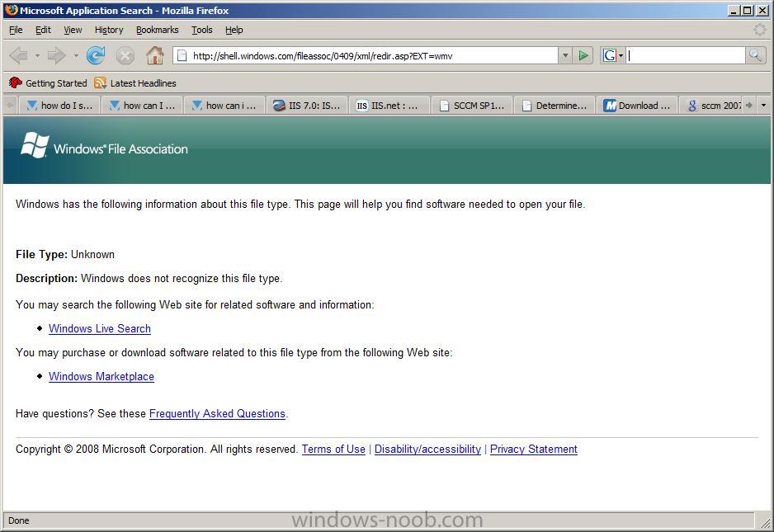The image size is (774, 532).
Task: Follow the Windows Live Search link
Action: click(x=100, y=328)
